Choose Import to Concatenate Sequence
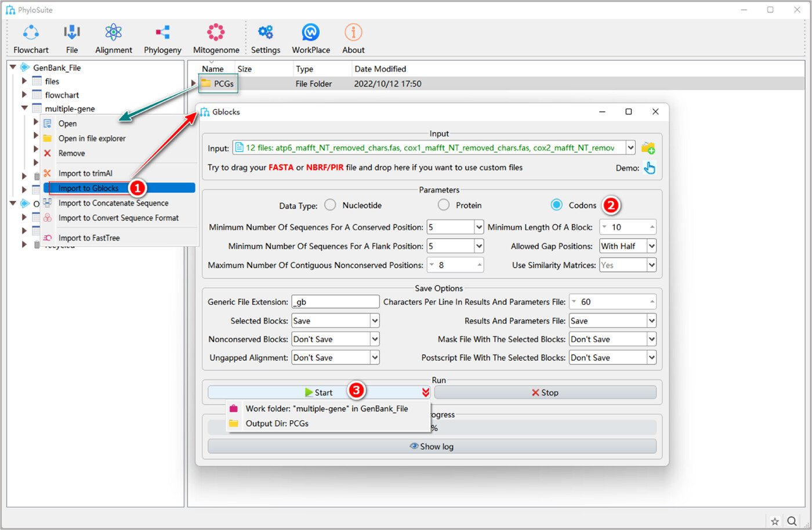 [113, 203]
